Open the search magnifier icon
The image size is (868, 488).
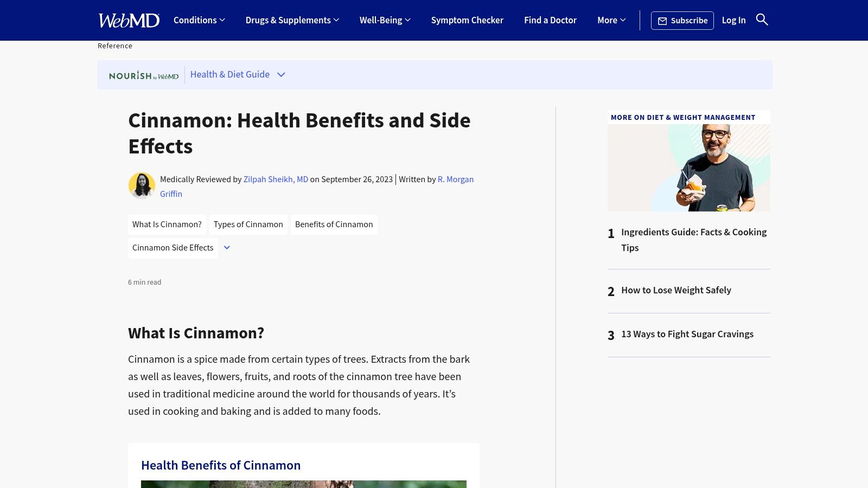[x=762, y=20]
